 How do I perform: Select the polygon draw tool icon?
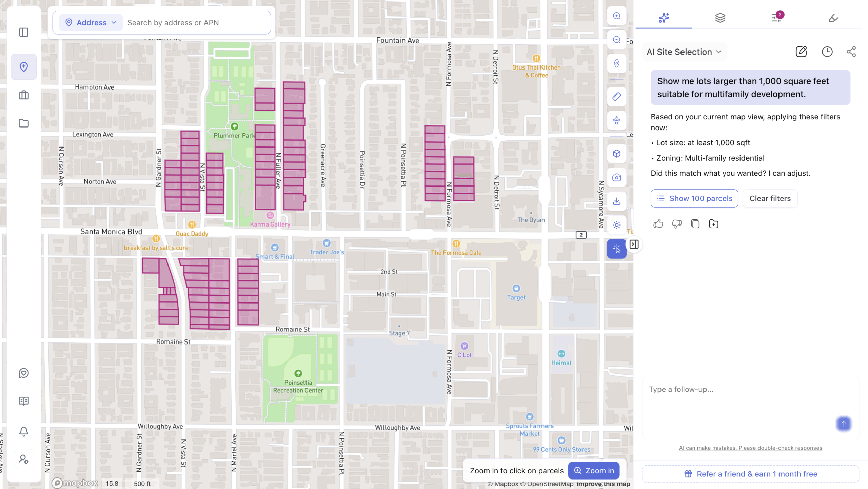(x=616, y=120)
